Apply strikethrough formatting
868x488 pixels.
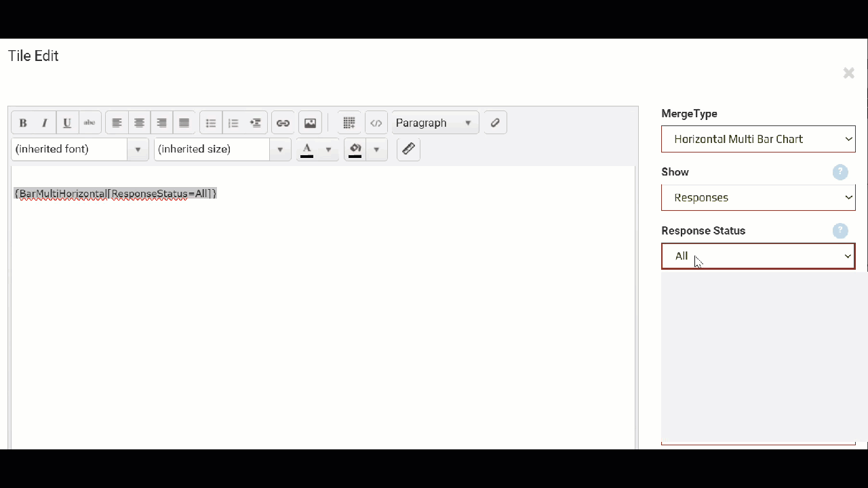coord(90,123)
